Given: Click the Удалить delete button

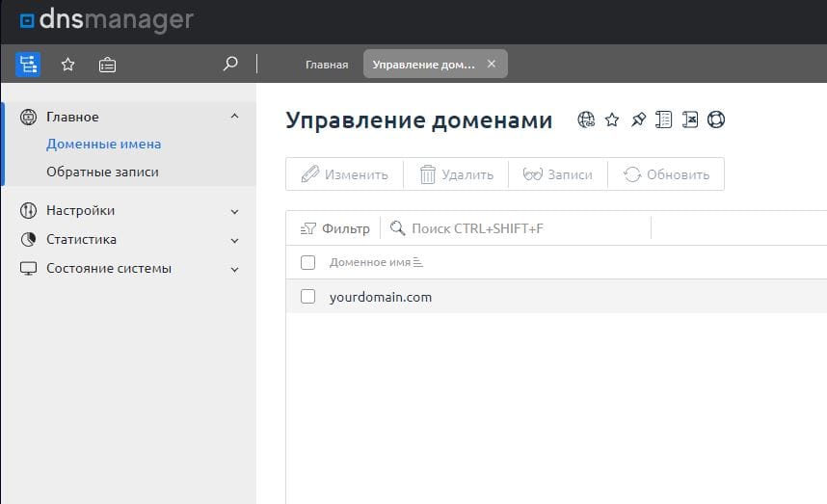Looking at the screenshot, I should (456, 174).
